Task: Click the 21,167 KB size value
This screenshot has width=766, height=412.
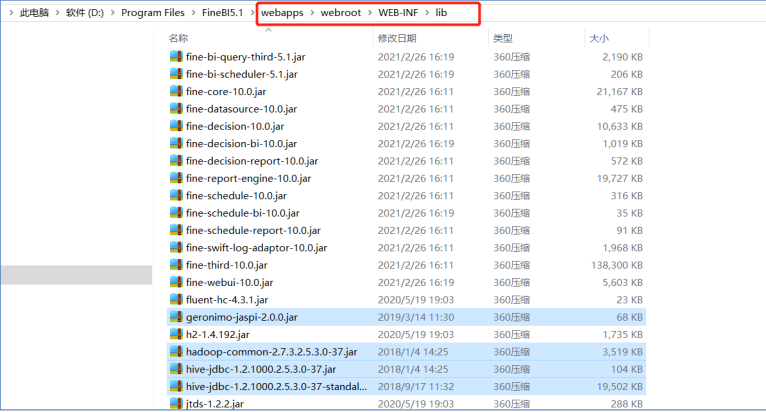Action: pyautogui.click(x=619, y=91)
